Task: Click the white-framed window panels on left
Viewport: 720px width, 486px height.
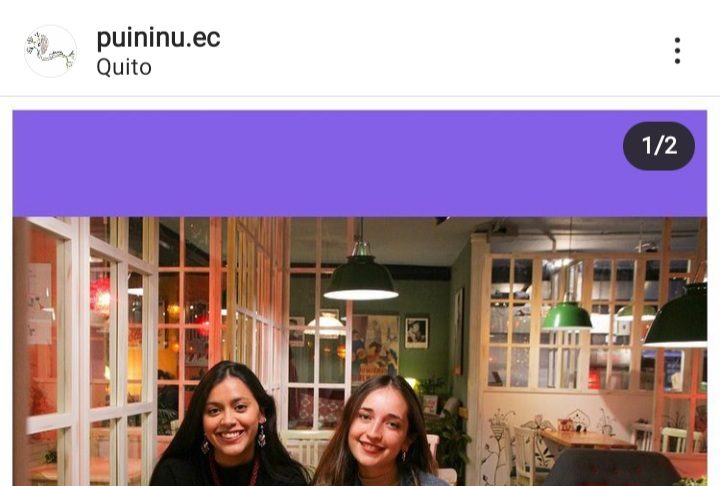Action: tap(87, 351)
